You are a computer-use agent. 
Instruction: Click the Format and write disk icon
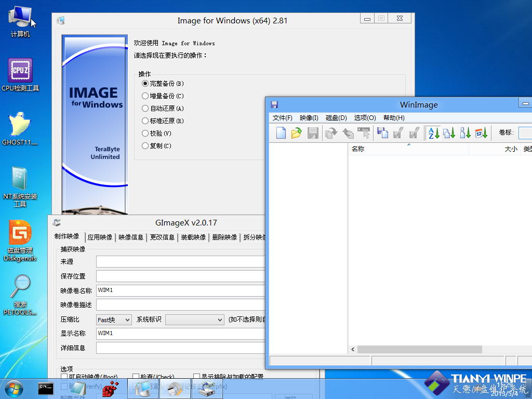414,132
